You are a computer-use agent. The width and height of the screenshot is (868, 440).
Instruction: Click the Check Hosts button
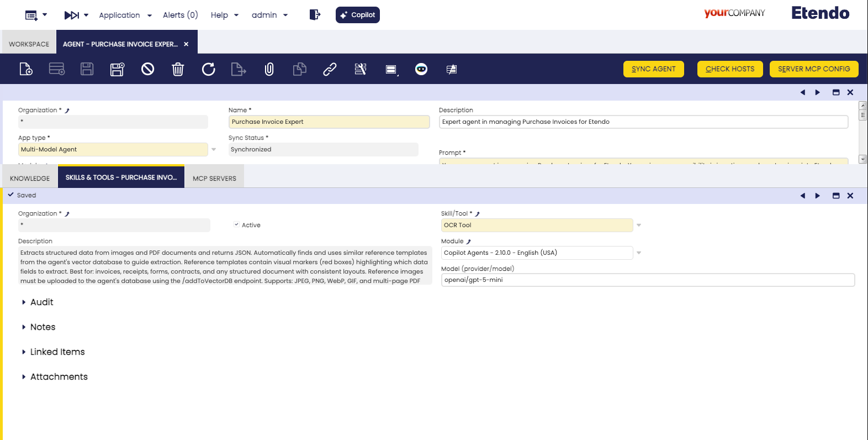pos(730,69)
